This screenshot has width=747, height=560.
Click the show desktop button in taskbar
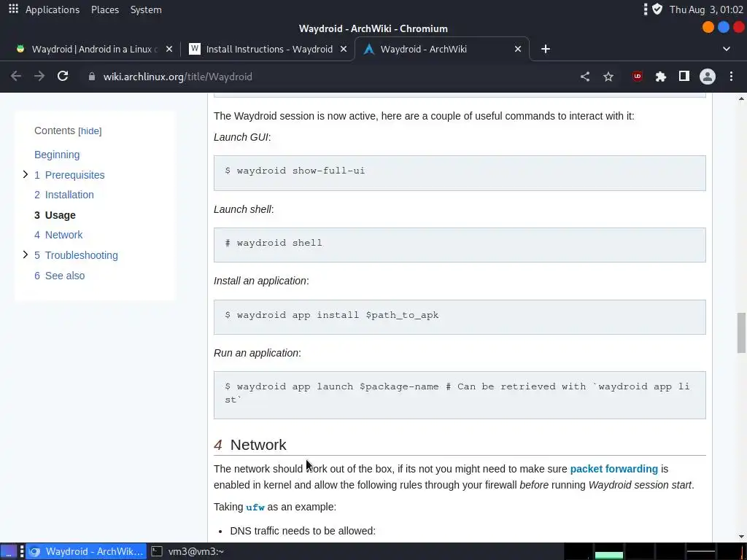click(x=9, y=551)
